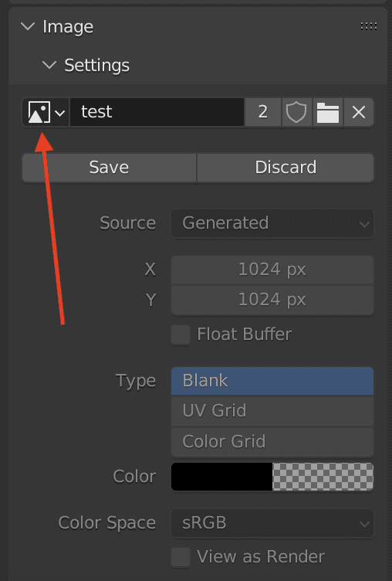The image size is (392, 581).
Task: Open the Color Space sRGB dropdown
Action: tap(272, 523)
